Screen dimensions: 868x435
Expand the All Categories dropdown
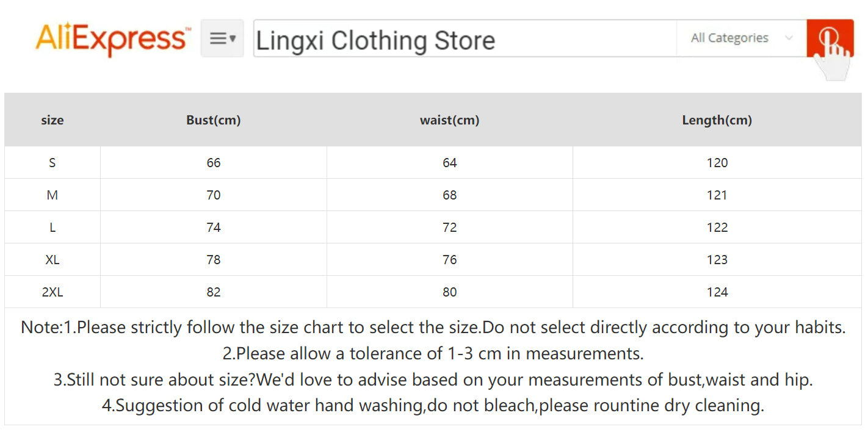click(x=740, y=38)
